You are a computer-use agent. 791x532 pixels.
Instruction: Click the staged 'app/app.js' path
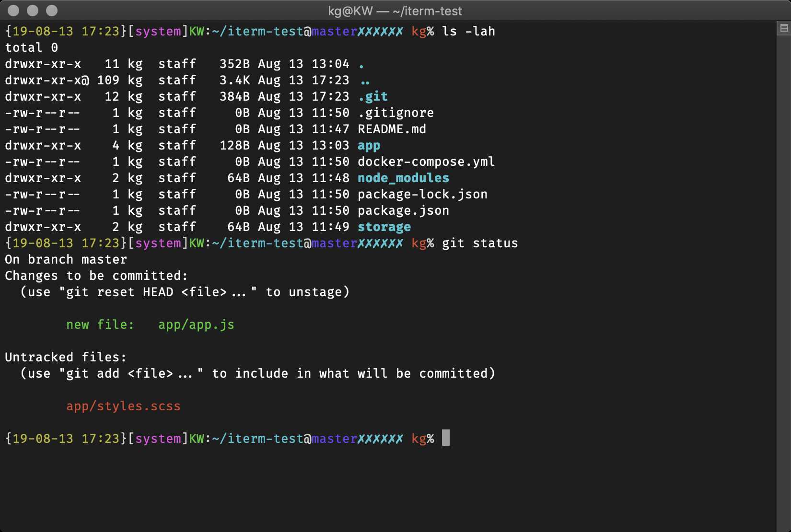(x=197, y=325)
